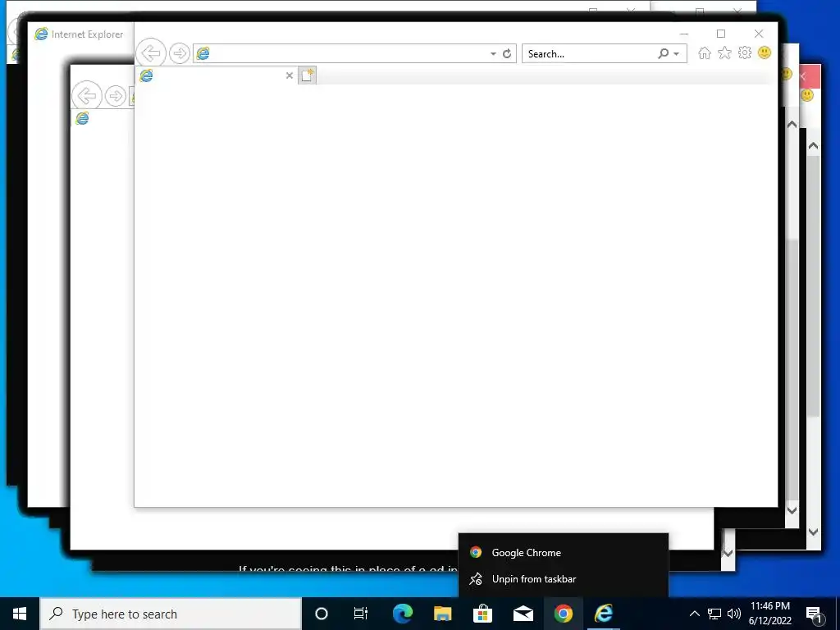Open the Action Center notifications icon
This screenshot has height=630, width=840.
814,614
